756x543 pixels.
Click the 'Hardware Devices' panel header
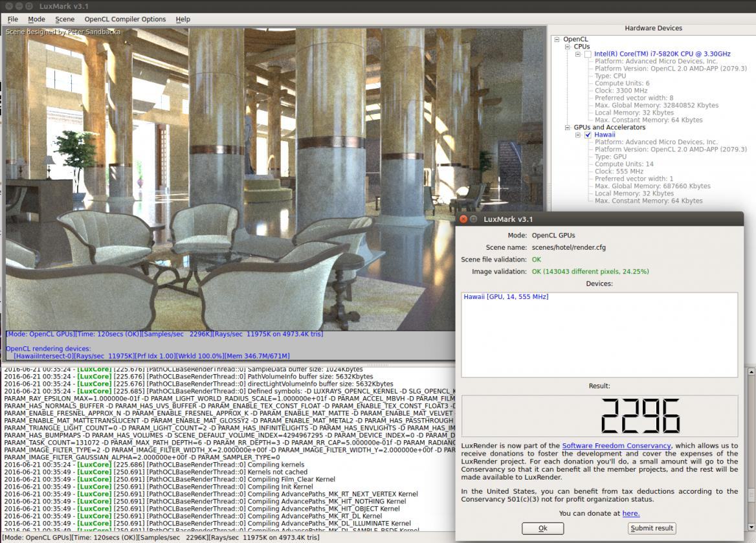pyautogui.click(x=653, y=28)
